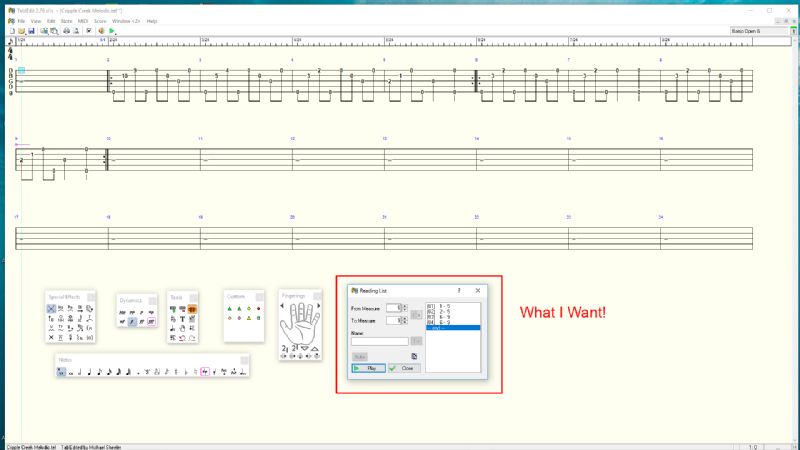
Task: Open the Help menu
Action: [x=152, y=21]
